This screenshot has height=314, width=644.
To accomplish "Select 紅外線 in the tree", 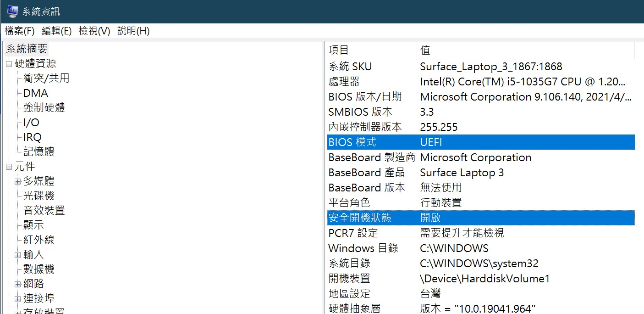I will point(39,240).
